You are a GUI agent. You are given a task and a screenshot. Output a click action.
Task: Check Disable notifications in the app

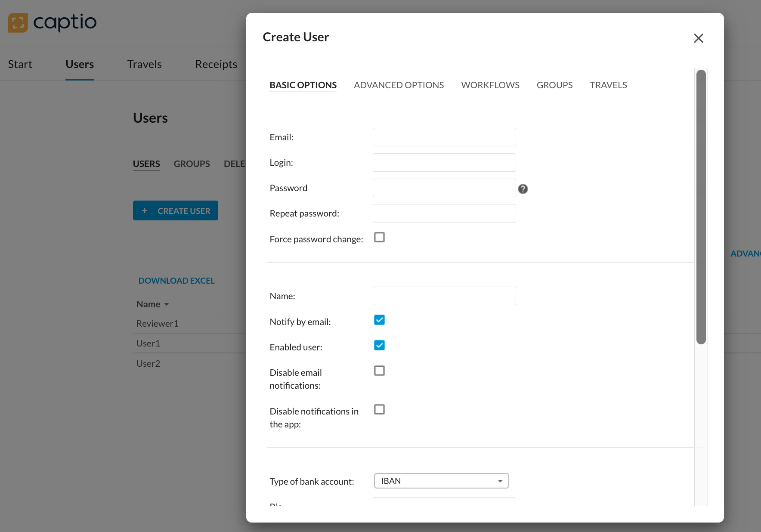[379, 410]
